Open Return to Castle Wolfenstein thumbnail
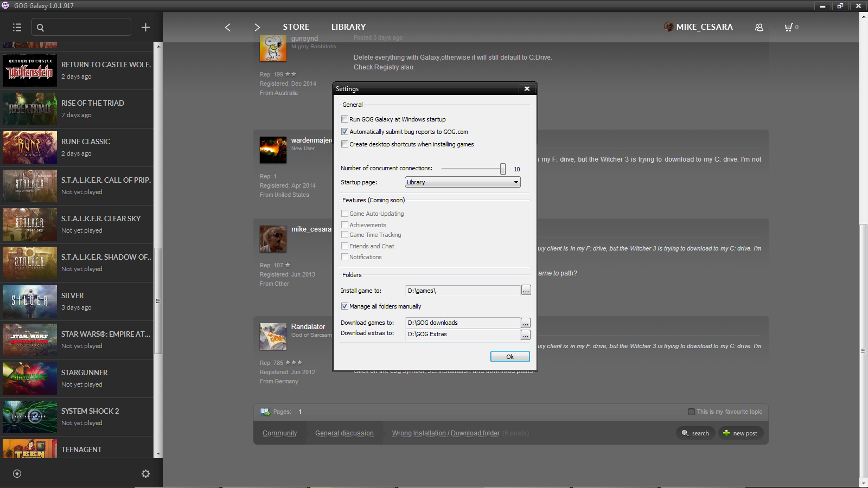Viewport: 868px width, 488px height. tap(30, 70)
